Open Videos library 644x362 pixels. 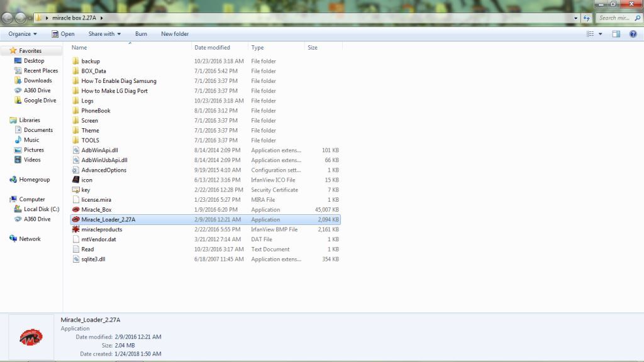(x=32, y=160)
